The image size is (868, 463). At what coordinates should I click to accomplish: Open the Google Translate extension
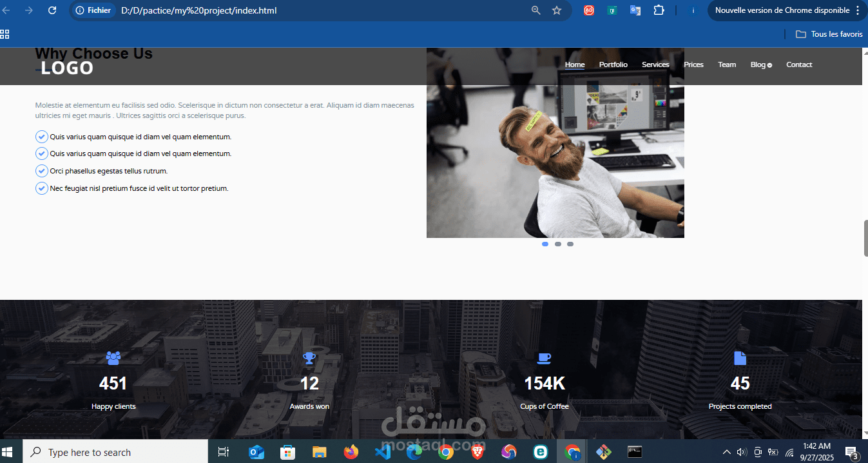coord(635,10)
